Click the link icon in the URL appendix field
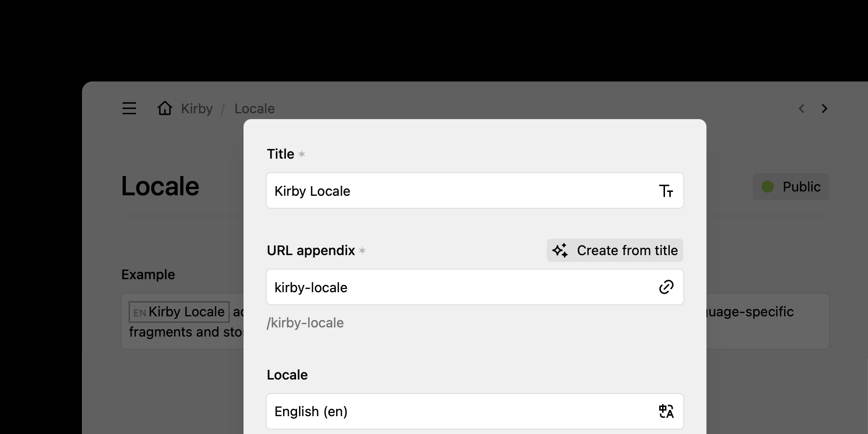 pos(666,287)
